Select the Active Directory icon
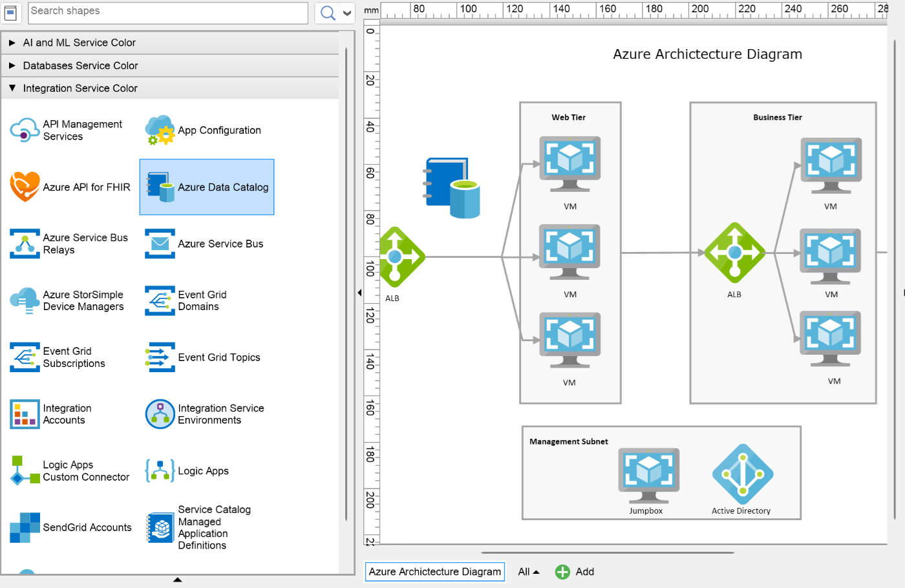 743,474
